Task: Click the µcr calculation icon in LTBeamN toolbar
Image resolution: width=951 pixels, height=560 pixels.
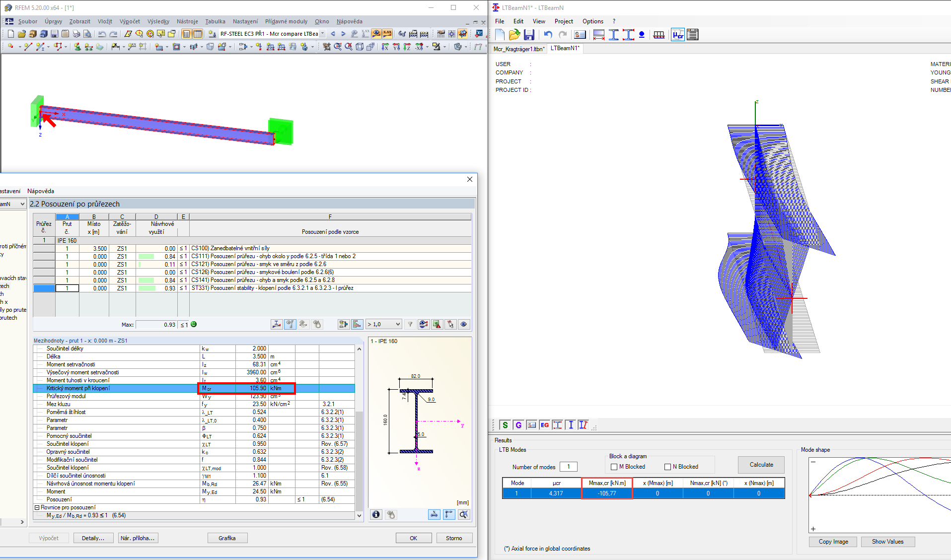Action: 678,35
